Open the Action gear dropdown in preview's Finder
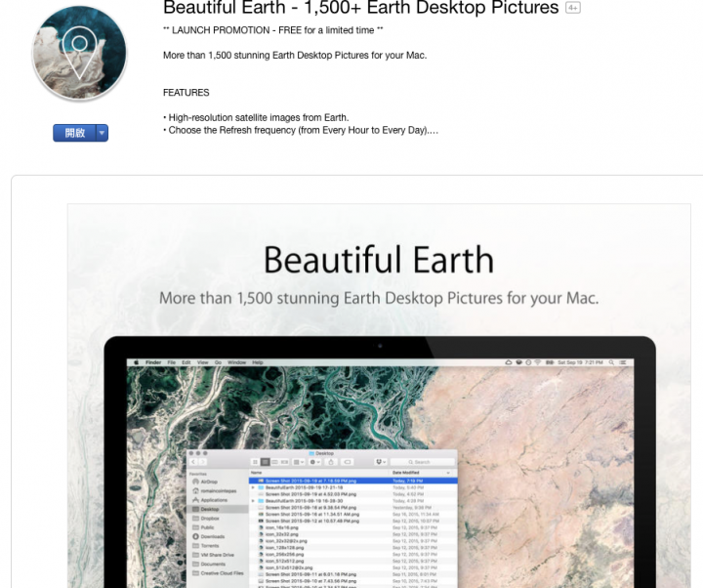Screen dimensions: 703x588 pyautogui.click(x=315, y=462)
